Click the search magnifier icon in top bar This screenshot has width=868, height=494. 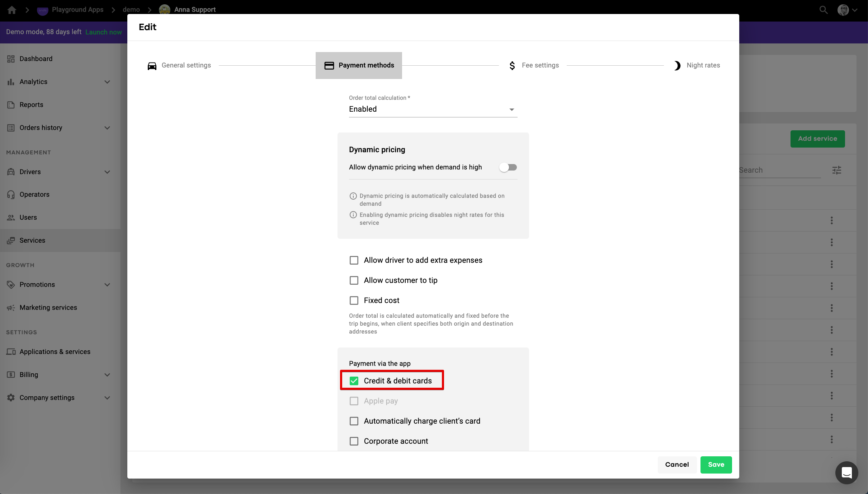[x=824, y=10]
